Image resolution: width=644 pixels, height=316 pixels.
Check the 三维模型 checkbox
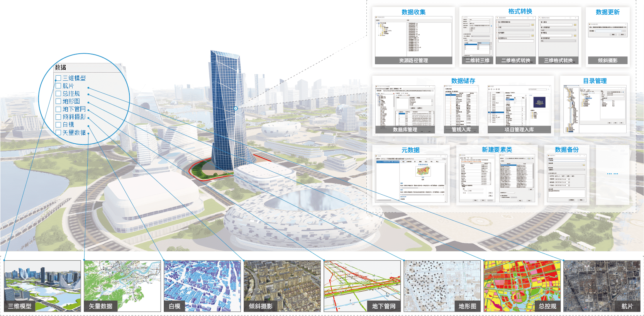[x=58, y=78]
